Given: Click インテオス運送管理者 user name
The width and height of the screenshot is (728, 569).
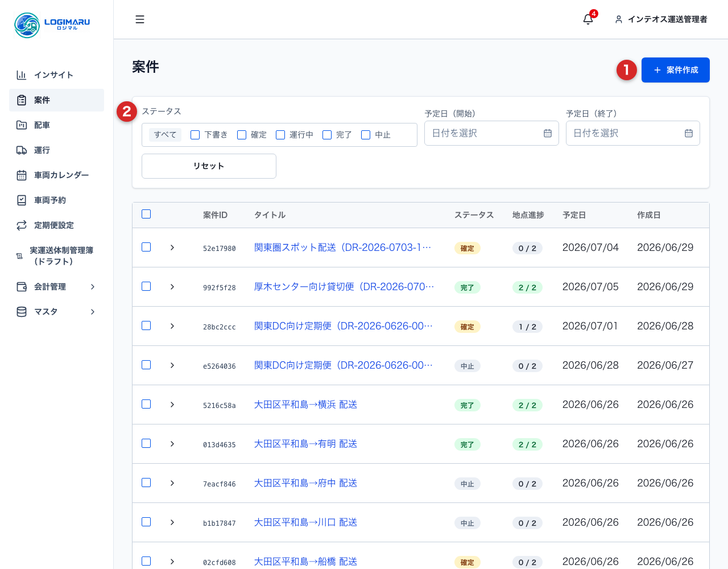Looking at the screenshot, I should click(x=668, y=19).
